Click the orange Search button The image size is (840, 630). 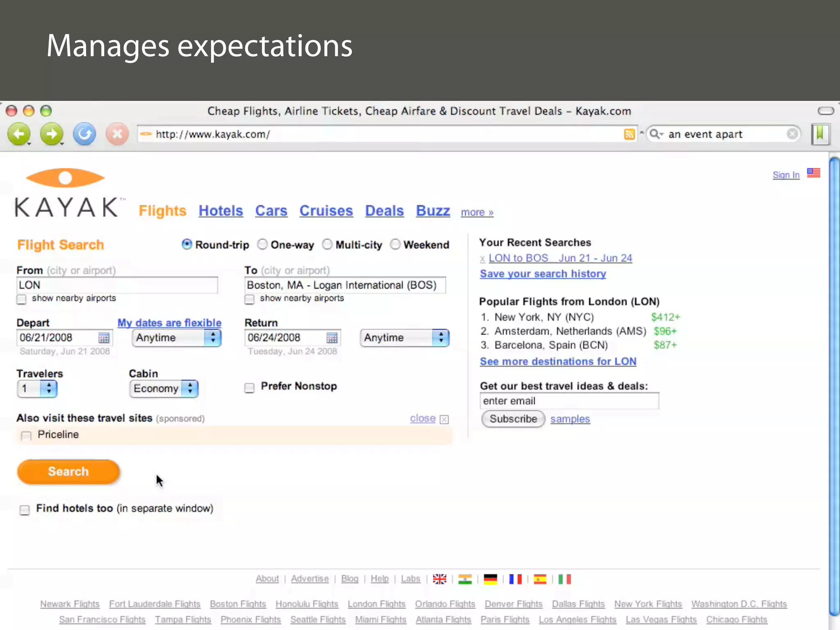click(x=68, y=472)
